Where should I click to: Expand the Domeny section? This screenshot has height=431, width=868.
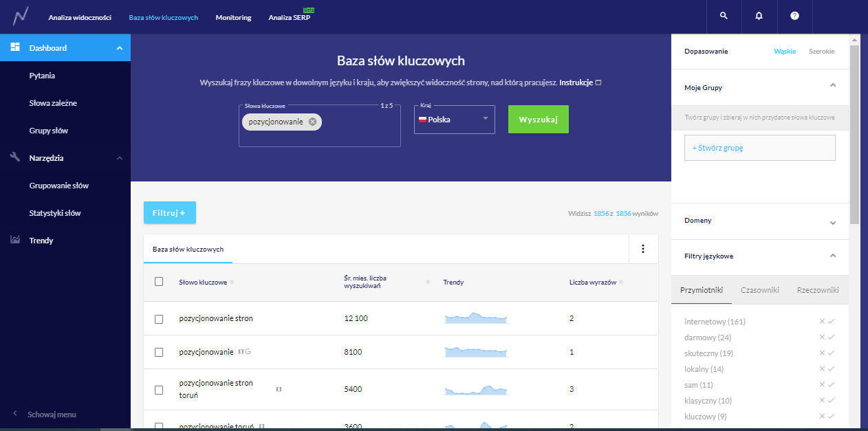pyautogui.click(x=832, y=221)
